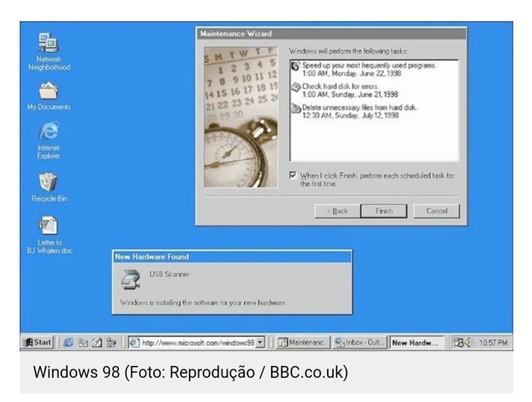Select the Delete unnecessary files task
Viewport: 532px width, 402px height.
point(360,107)
